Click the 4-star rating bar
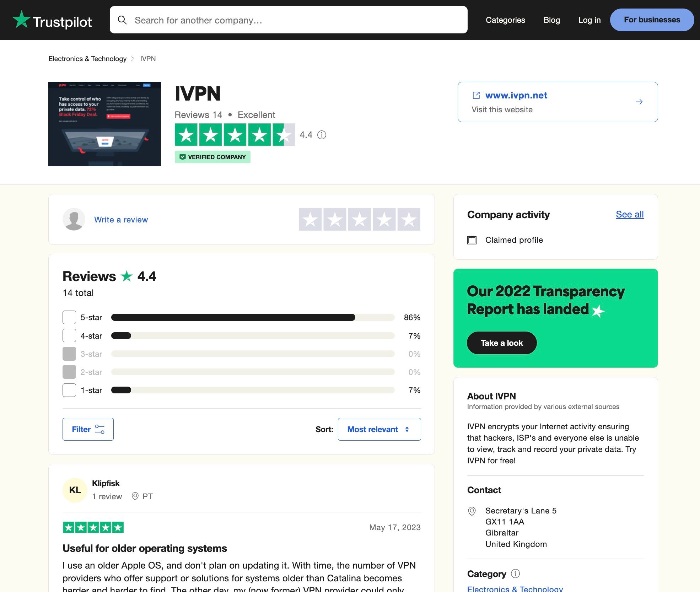 [253, 335]
